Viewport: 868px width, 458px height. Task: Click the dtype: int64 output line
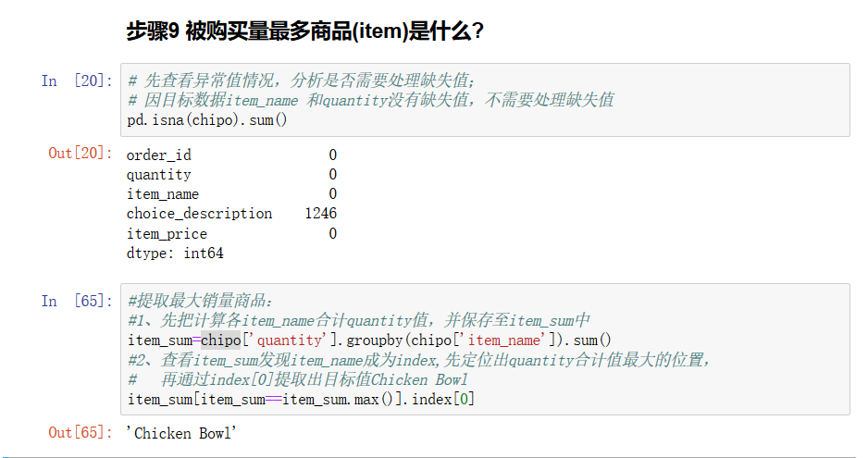175,254
